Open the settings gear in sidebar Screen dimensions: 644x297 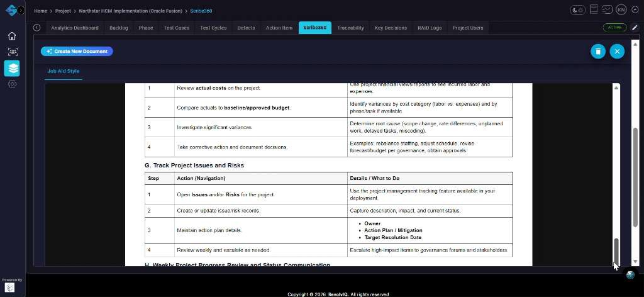click(x=12, y=84)
